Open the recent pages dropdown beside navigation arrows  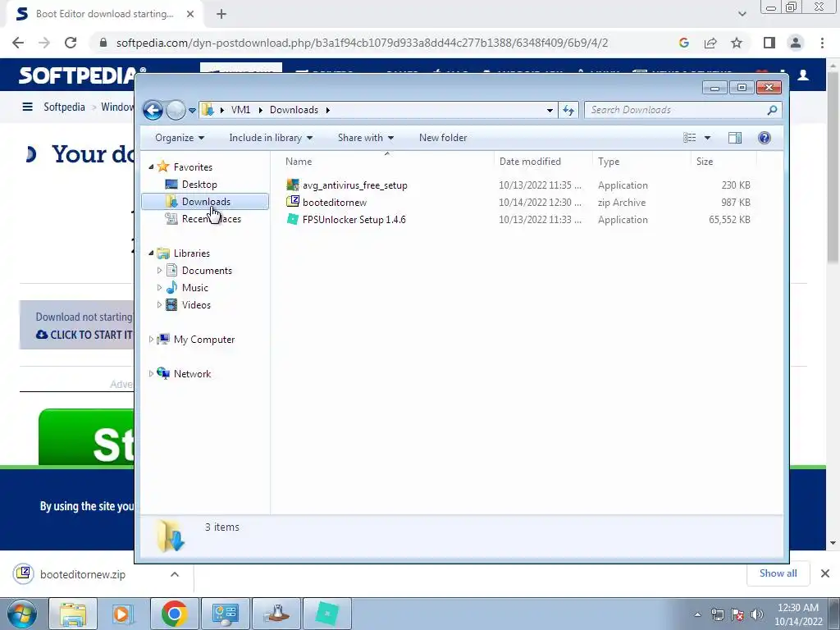pyautogui.click(x=192, y=111)
